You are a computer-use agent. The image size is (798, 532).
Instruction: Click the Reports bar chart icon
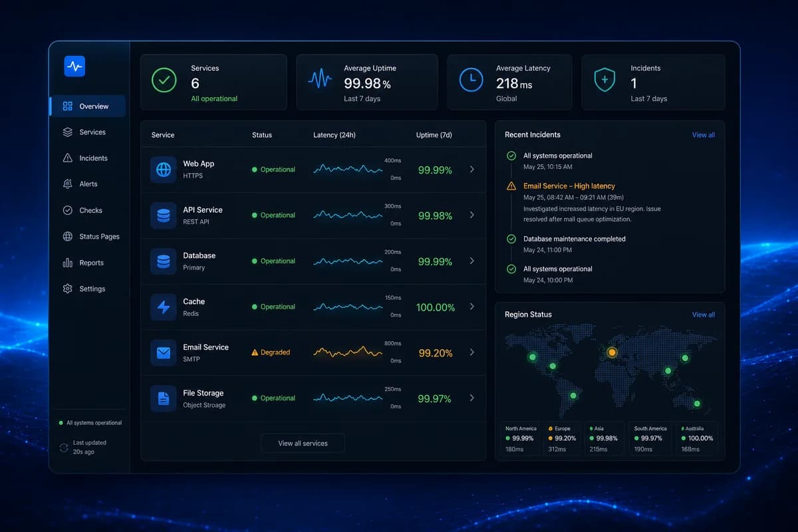[x=67, y=263]
